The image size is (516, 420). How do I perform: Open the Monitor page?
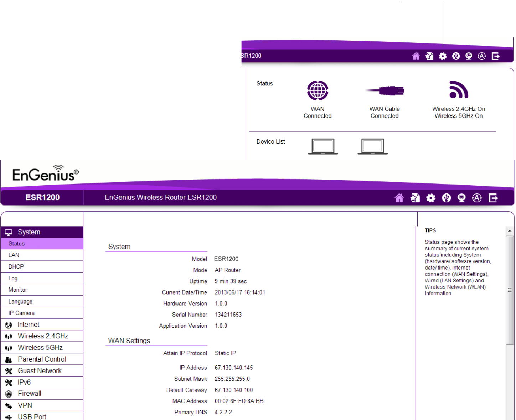click(42, 290)
